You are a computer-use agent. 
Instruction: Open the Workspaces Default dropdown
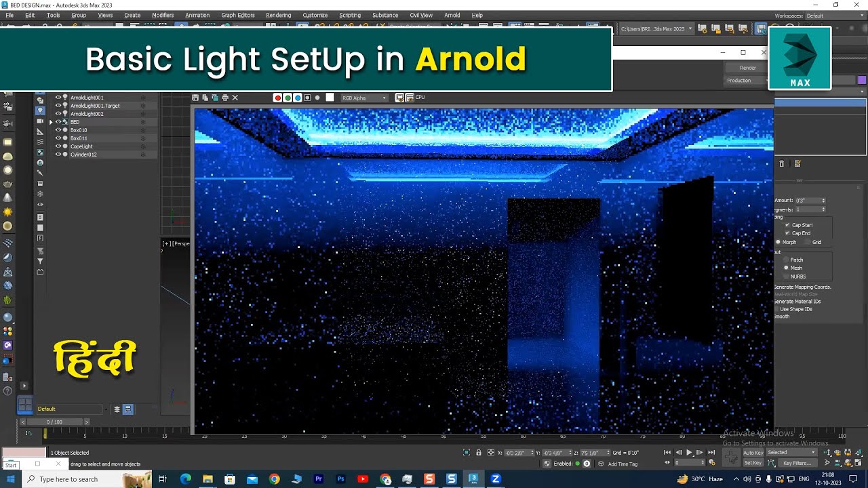click(x=834, y=16)
